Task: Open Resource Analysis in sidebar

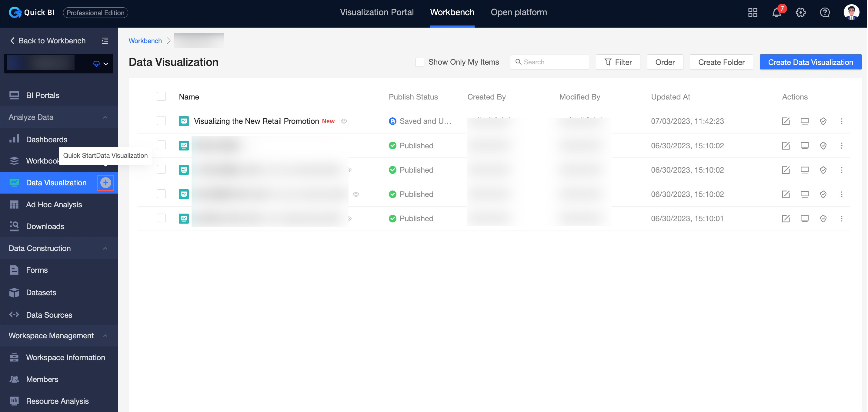Action: coord(59,401)
